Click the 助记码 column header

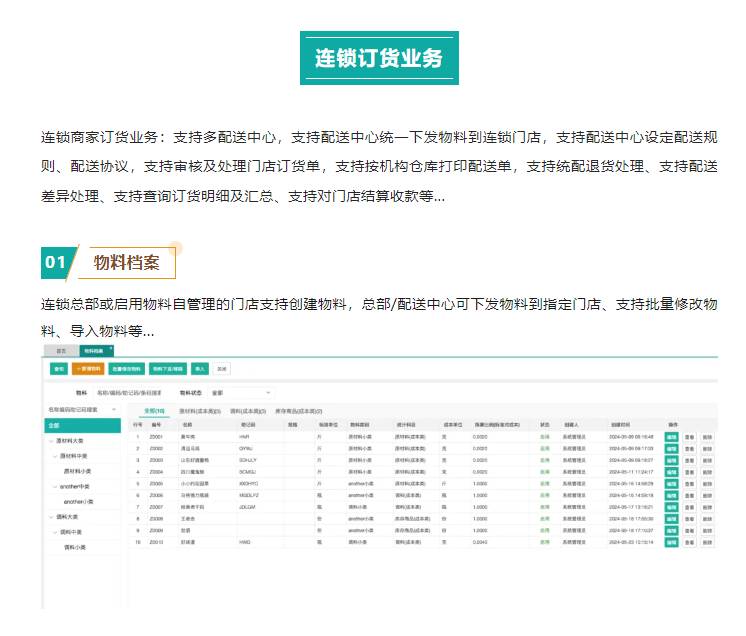coord(248,425)
